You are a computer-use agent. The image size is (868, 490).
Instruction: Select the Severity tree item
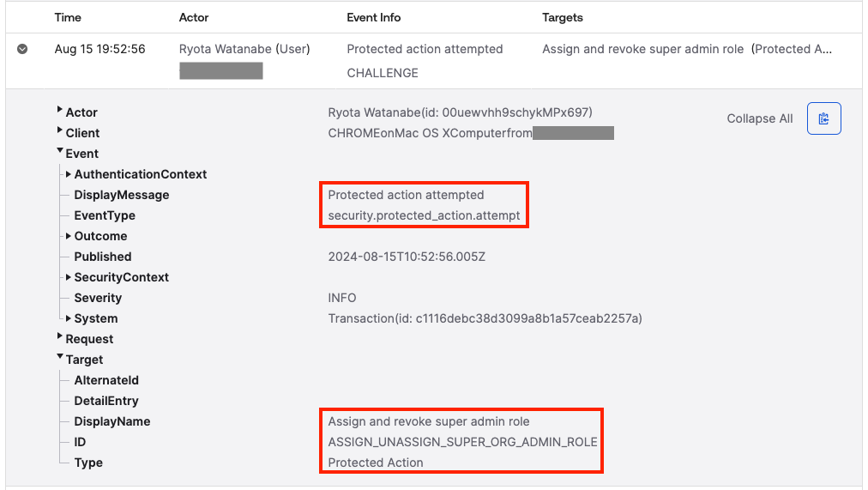(98, 298)
